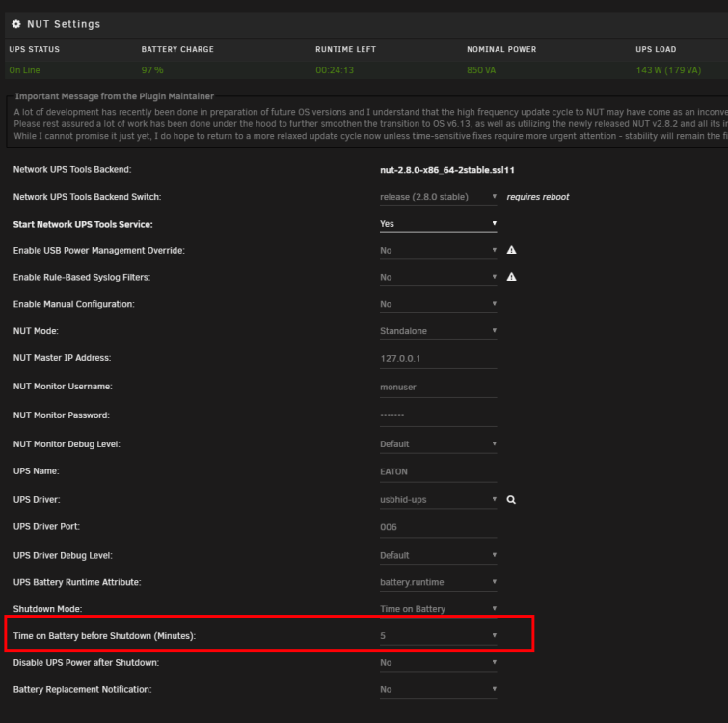Open the Disable UPS Power after Shutdown dropdown
Image resolution: width=728 pixels, height=723 pixels.
coord(439,663)
